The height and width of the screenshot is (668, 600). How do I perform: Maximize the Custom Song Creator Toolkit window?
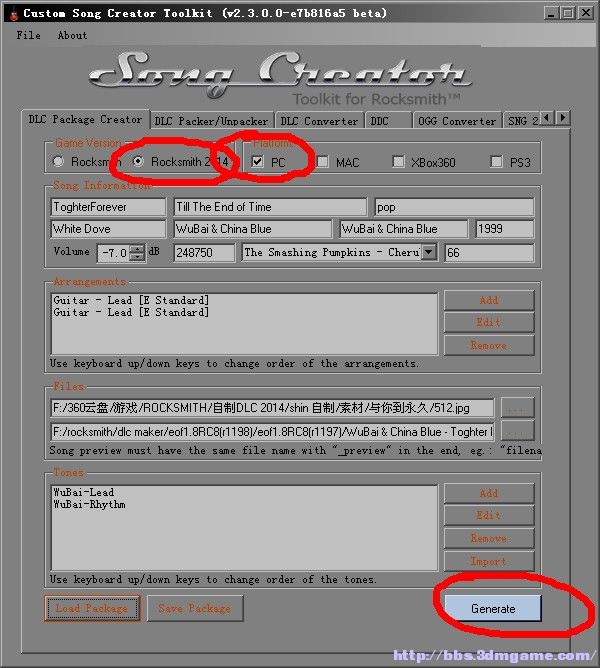[568, 13]
